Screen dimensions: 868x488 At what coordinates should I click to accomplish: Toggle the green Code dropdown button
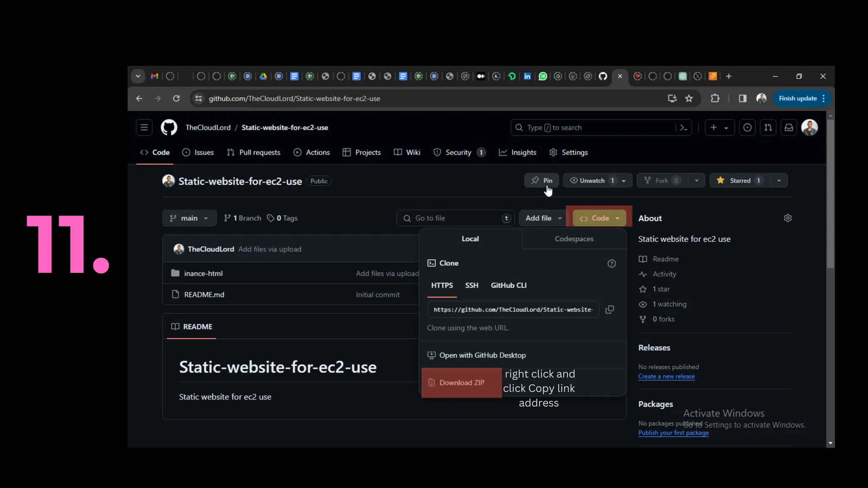599,218
